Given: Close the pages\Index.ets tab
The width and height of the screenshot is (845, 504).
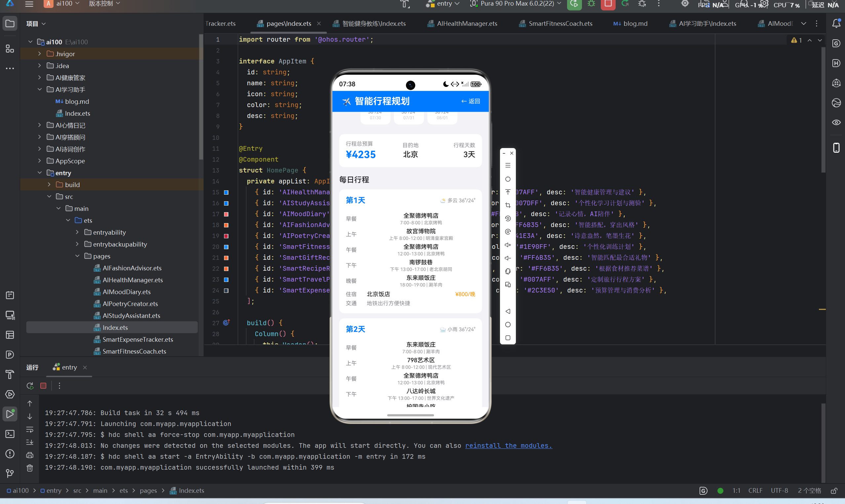Looking at the screenshot, I should (319, 23).
